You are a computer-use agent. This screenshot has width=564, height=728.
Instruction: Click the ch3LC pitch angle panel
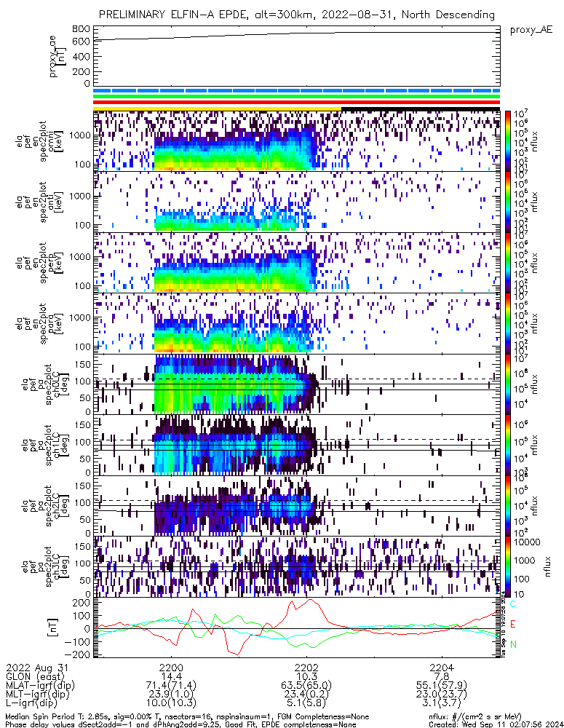pos(297,567)
